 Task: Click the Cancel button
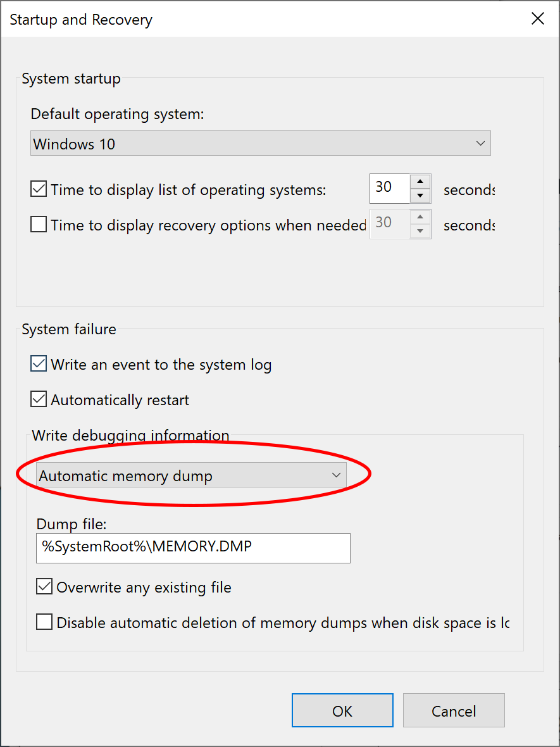pyautogui.click(x=454, y=710)
